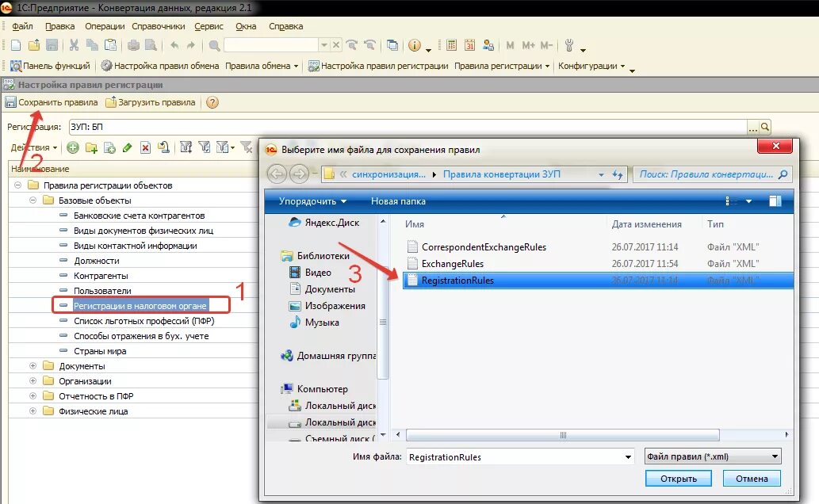The image size is (819, 504).
Task: Click the dialog search box
Action: 712,174
